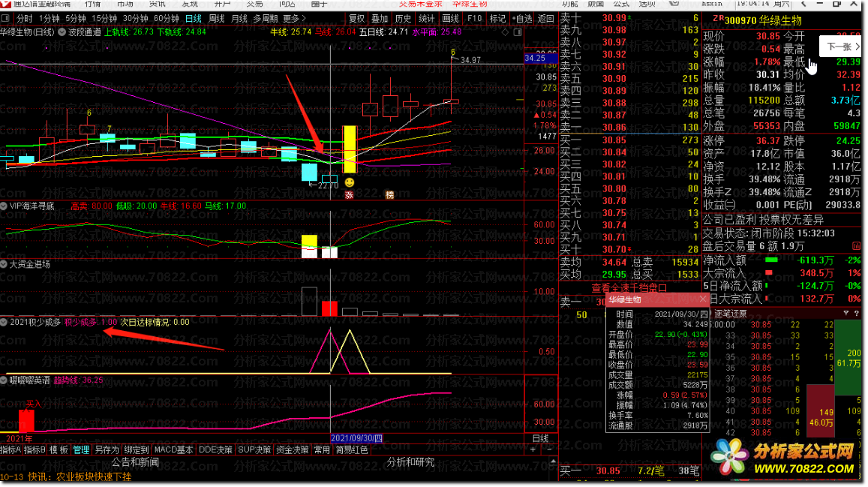Screen dimensions: 868x487
Task: Select the SUP决策 template
Action: [254, 450]
